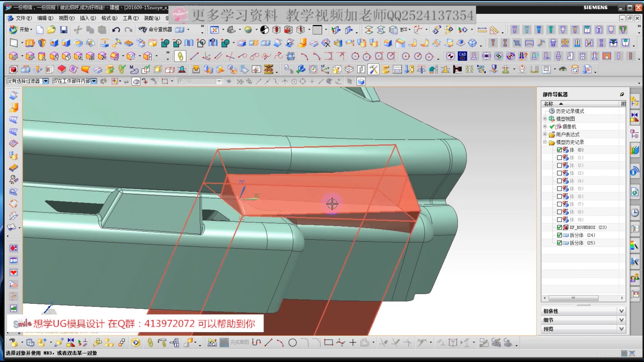Click the Save file icon
The image size is (644, 362).
(x=63, y=30)
